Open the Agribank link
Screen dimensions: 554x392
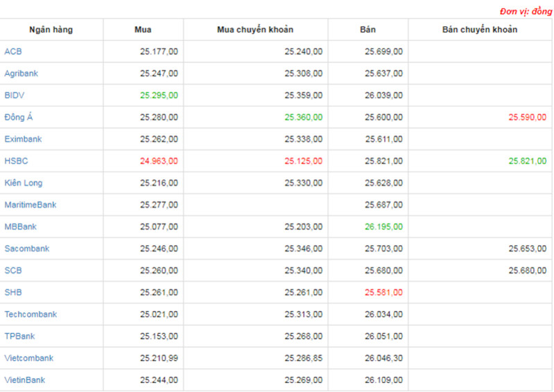click(21, 73)
